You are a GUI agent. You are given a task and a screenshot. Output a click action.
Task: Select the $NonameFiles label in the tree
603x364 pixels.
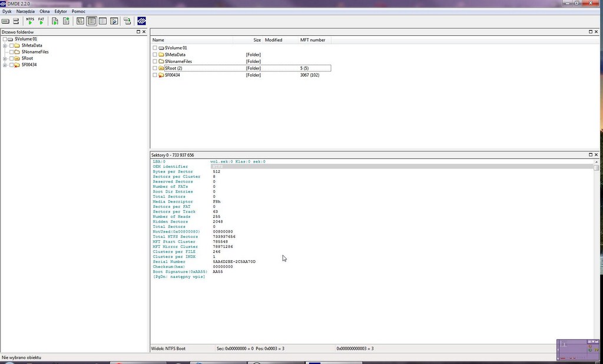tap(35, 52)
